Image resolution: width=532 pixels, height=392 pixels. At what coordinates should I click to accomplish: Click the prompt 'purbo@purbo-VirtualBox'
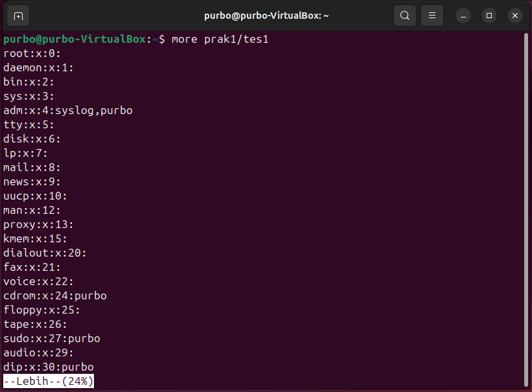pyautogui.click(x=75, y=40)
